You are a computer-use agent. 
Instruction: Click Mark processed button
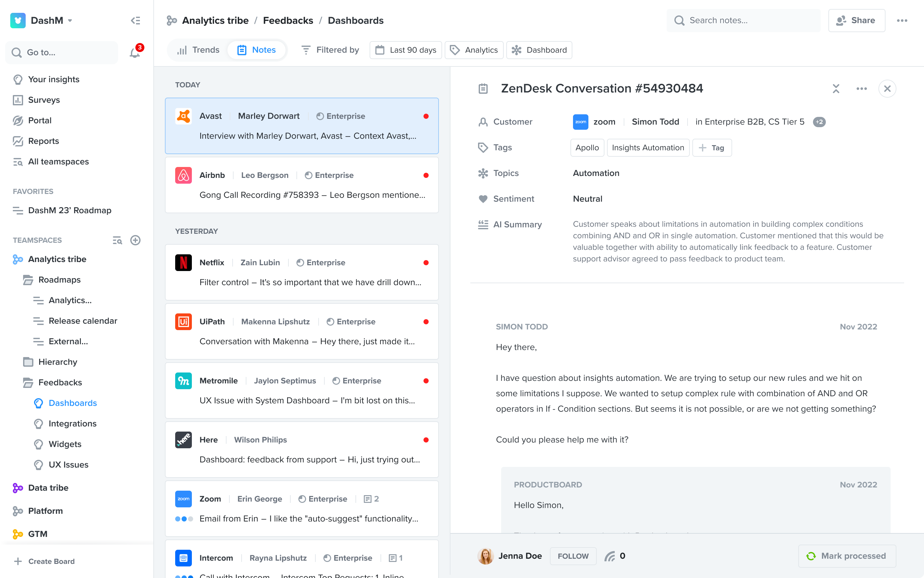[847, 556]
